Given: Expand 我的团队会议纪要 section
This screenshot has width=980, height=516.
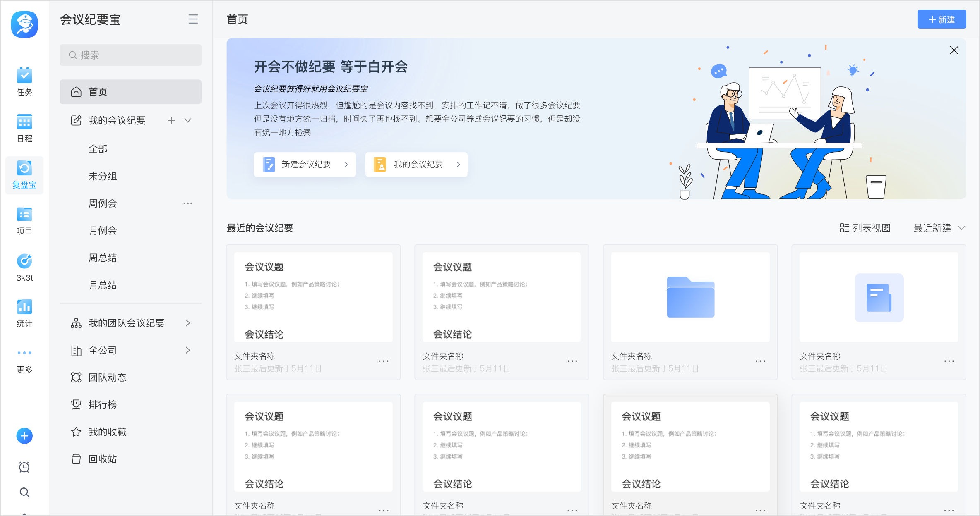Looking at the screenshot, I should (188, 323).
